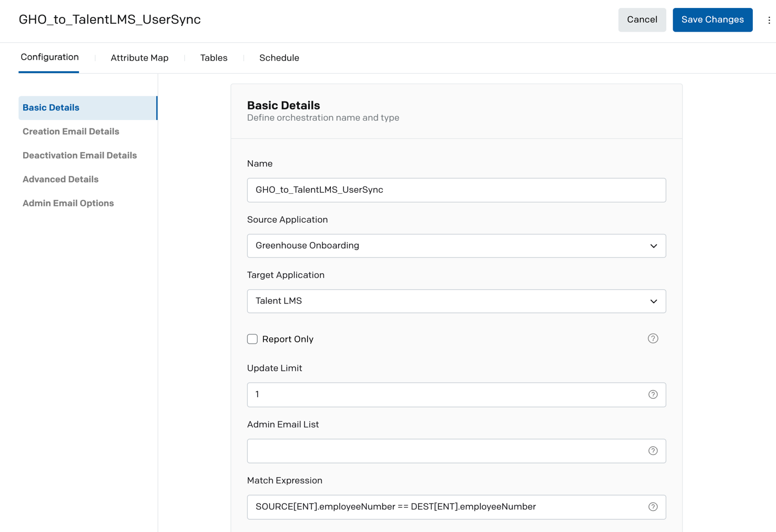Select Basic Details in the sidebar

click(x=87, y=108)
